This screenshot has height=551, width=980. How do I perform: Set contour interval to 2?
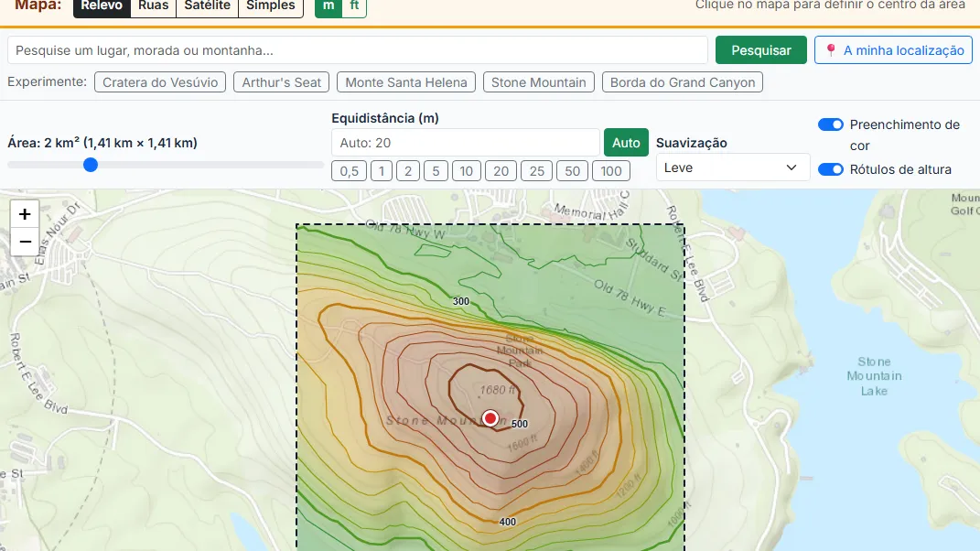(408, 171)
